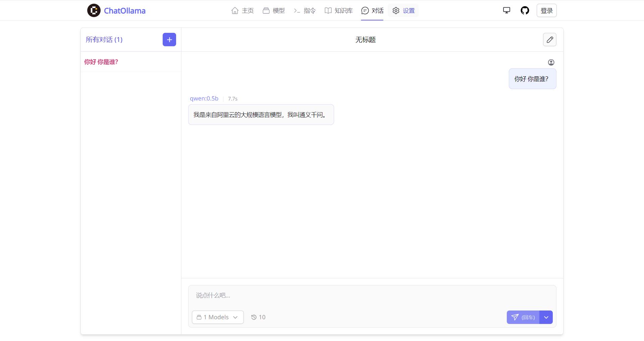
Task: Select the 你好 你是谁? conversation in the sidebar
Action: pos(131,62)
